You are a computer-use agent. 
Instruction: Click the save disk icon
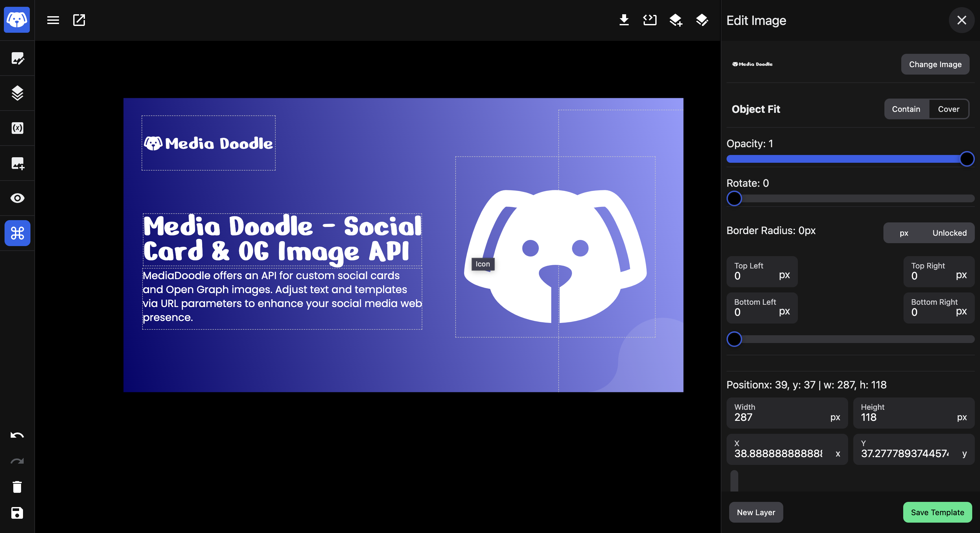click(x=17, y=513)
